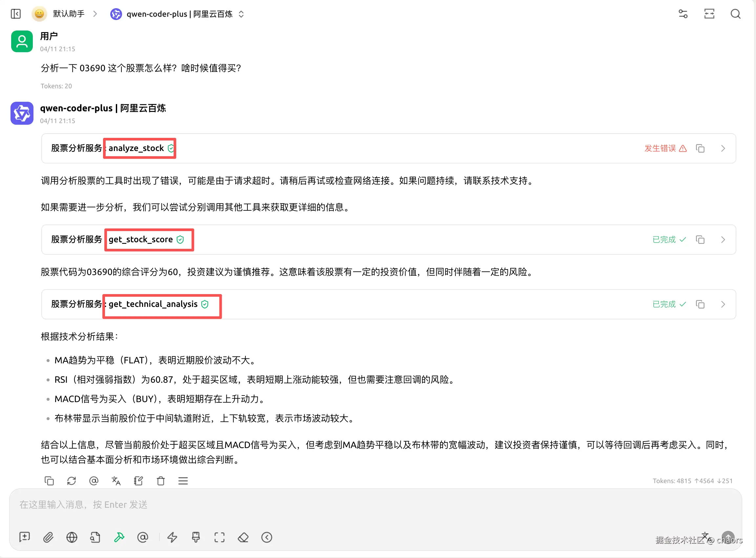756x558 pixels.
Task: Regenerate the assistant response
Action: [x=71, y=481]
